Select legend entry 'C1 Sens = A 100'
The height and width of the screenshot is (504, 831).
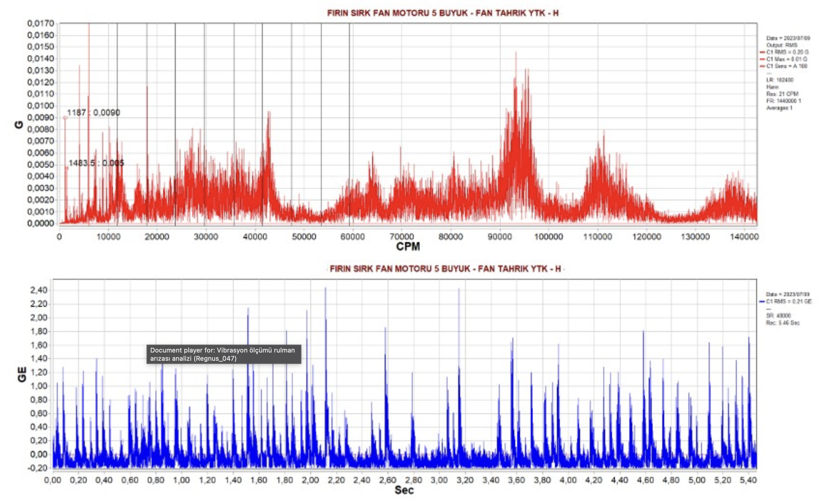click(787, 66)
